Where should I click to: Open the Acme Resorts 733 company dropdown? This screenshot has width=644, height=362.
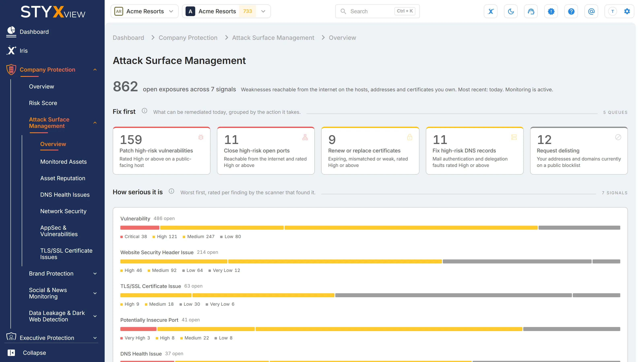[226, 11]
